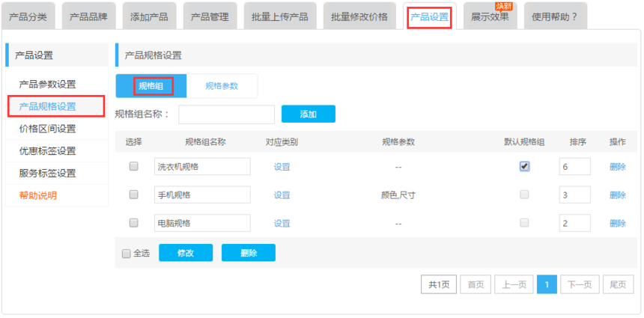The width and height of the screenshot is (644, 318).
Task: Tick the select checkbox for 手机规格
Action: pos(134,195)
